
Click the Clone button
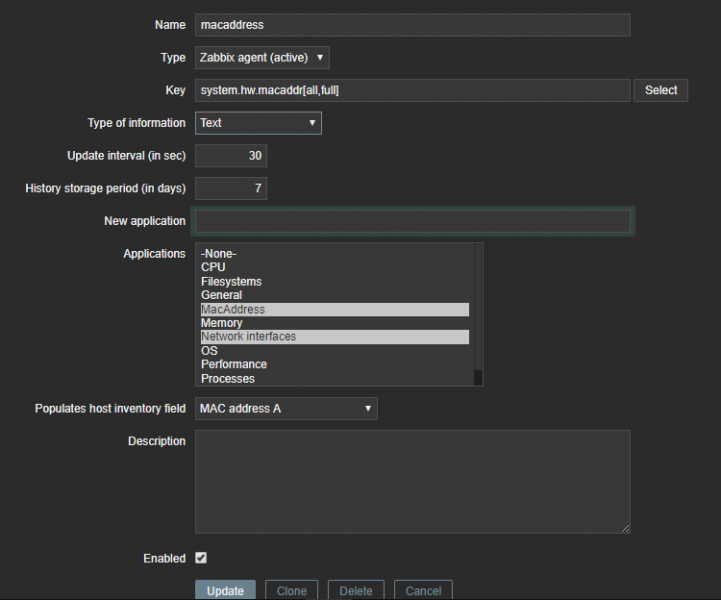[292, 590]
